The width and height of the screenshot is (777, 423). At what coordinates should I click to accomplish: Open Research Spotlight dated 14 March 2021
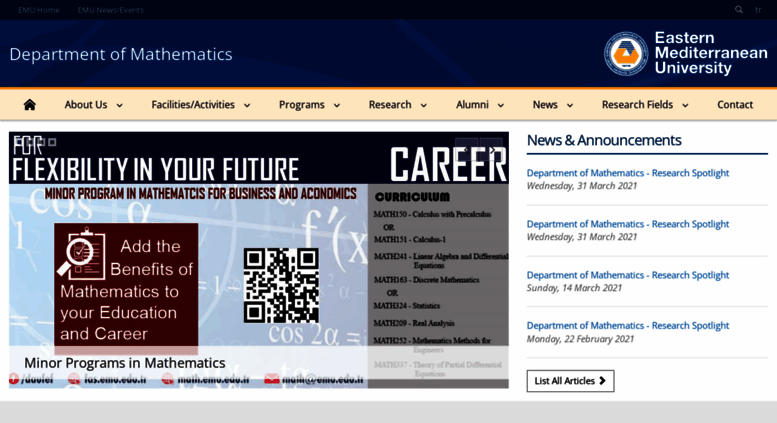tap(627, 275)
